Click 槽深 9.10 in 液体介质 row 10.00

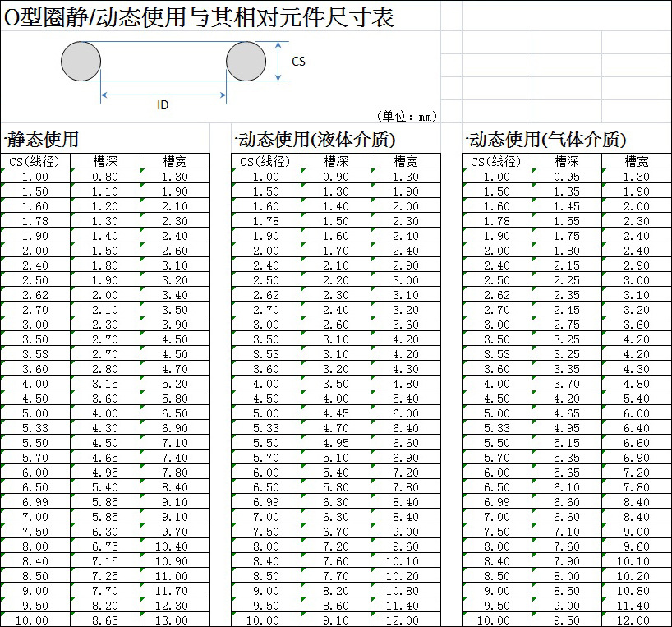336,620
